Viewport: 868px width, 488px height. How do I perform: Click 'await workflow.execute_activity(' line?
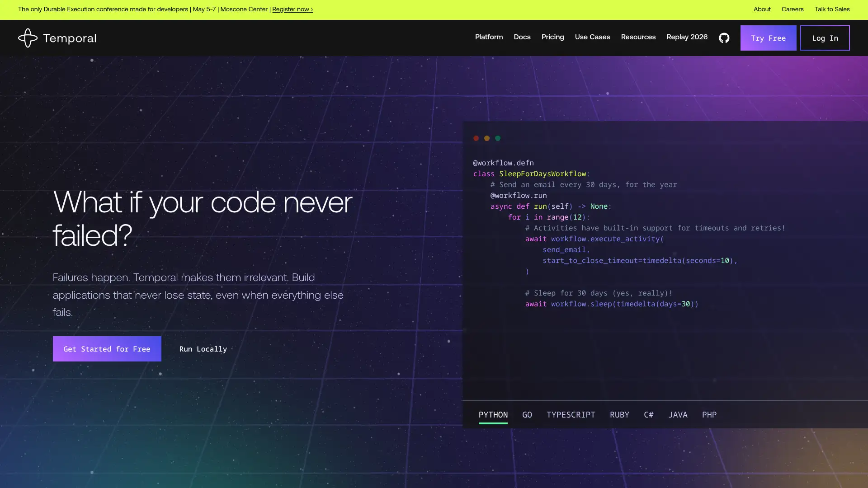pyautogui.click(x=594, y=239)
